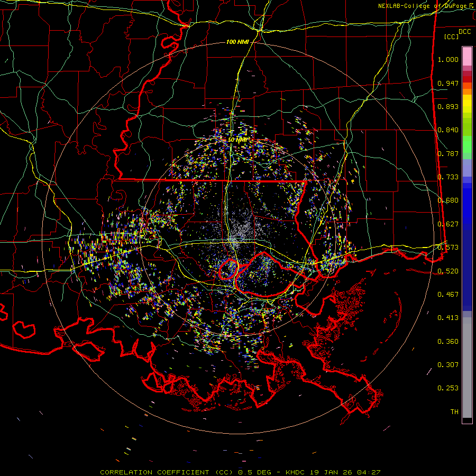The width and height of the screenshot is (476, 476).
Task: Click the 0.573 scale value
Action: 448,248
